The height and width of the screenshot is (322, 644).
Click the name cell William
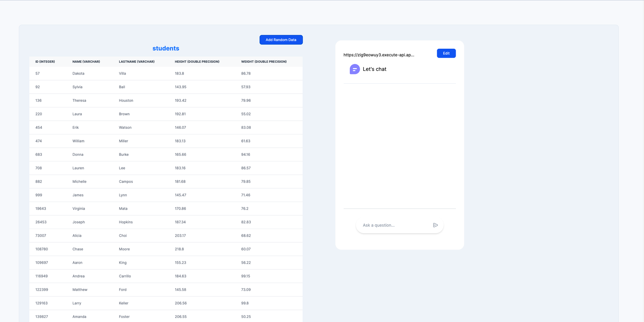coord(78,141)
